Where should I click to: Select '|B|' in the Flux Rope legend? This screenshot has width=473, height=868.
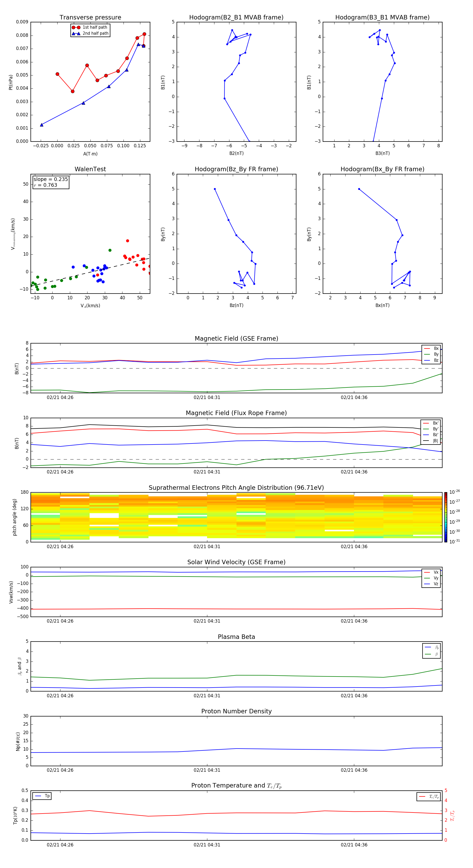tap(431, 441)
